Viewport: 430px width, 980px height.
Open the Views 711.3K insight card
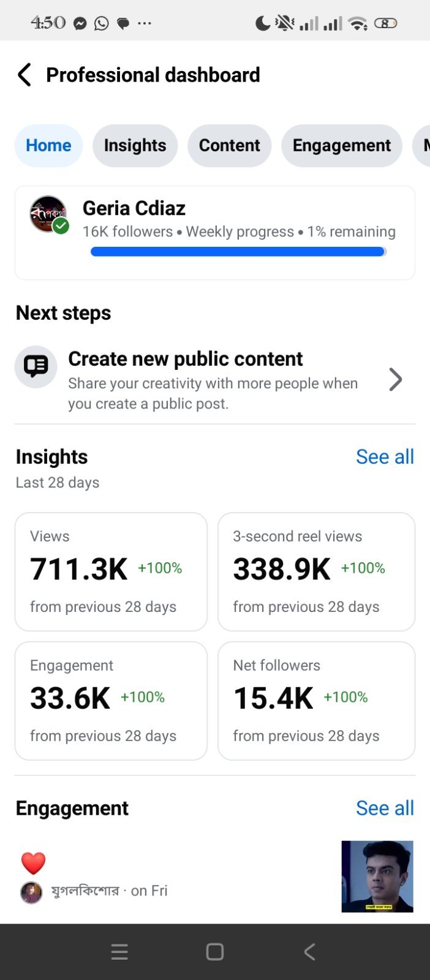point(111,571)
